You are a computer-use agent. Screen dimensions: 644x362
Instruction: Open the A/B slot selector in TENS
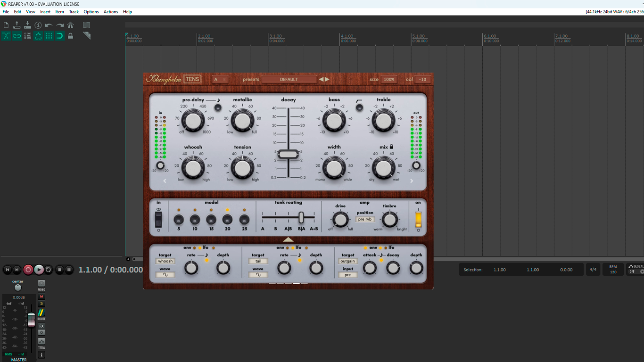[220, 79]
